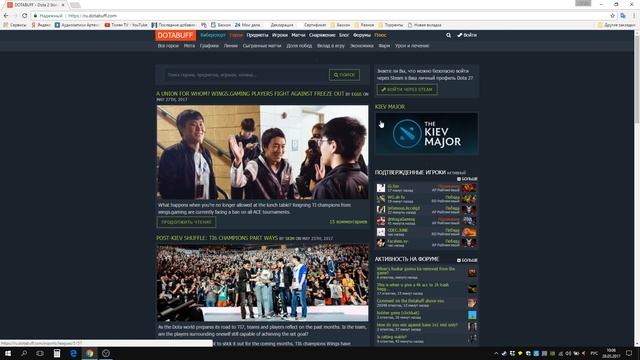The image size is (640, 360).
Task: Click Больше next to forum activity
Action: click(467, 260)
